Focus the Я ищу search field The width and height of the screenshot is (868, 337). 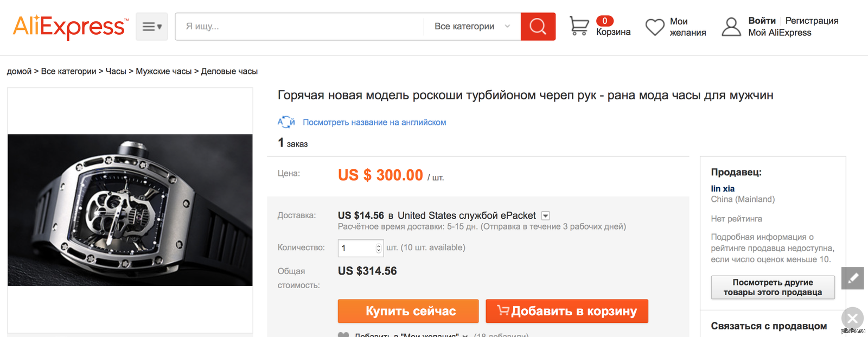click(x=298, y=27)
